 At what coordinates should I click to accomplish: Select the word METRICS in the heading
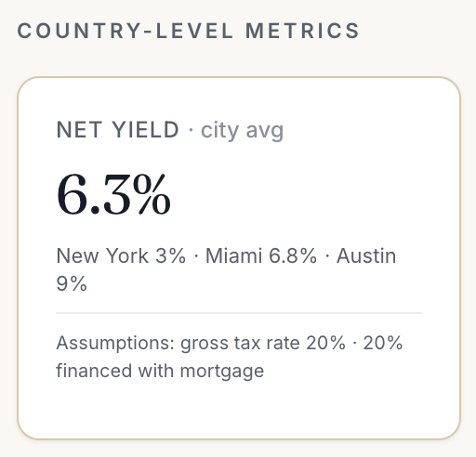[302, 31]
